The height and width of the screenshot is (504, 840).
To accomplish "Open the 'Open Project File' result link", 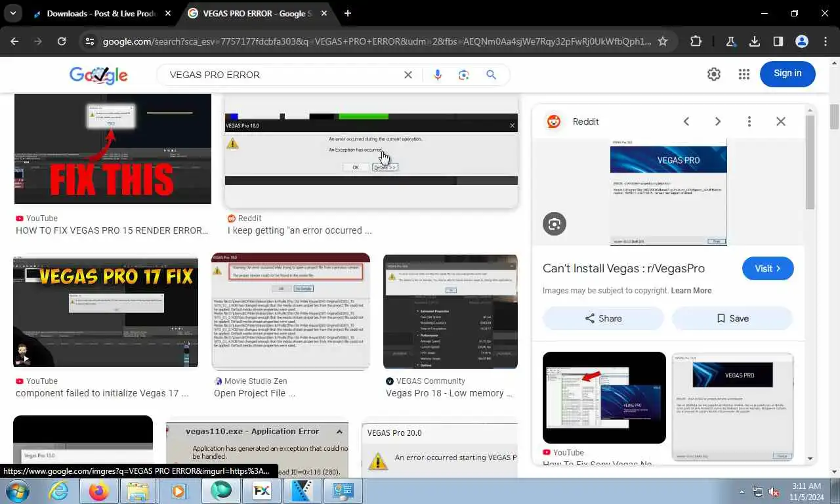I will pos(255,393).
